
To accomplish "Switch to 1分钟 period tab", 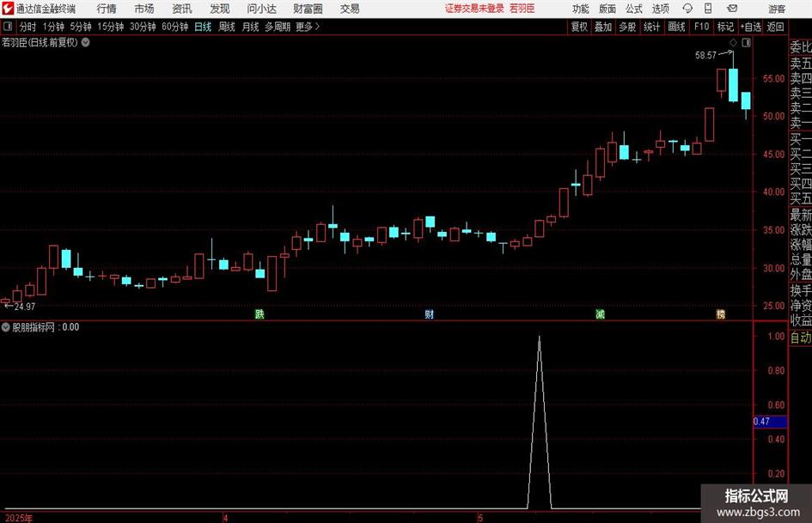I will 53,27.
